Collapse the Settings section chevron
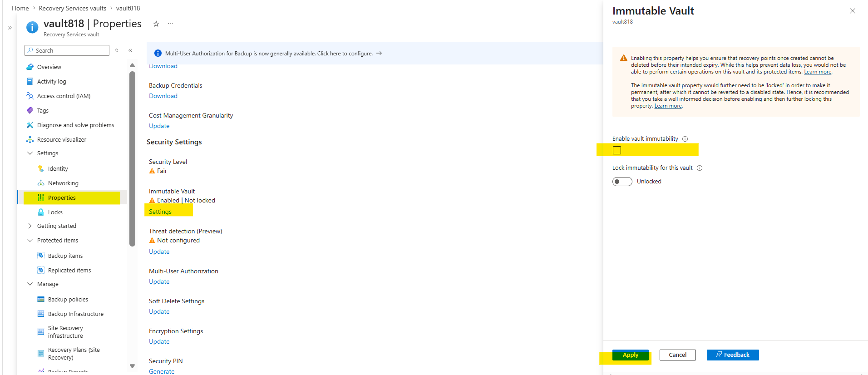 [30, 153]
